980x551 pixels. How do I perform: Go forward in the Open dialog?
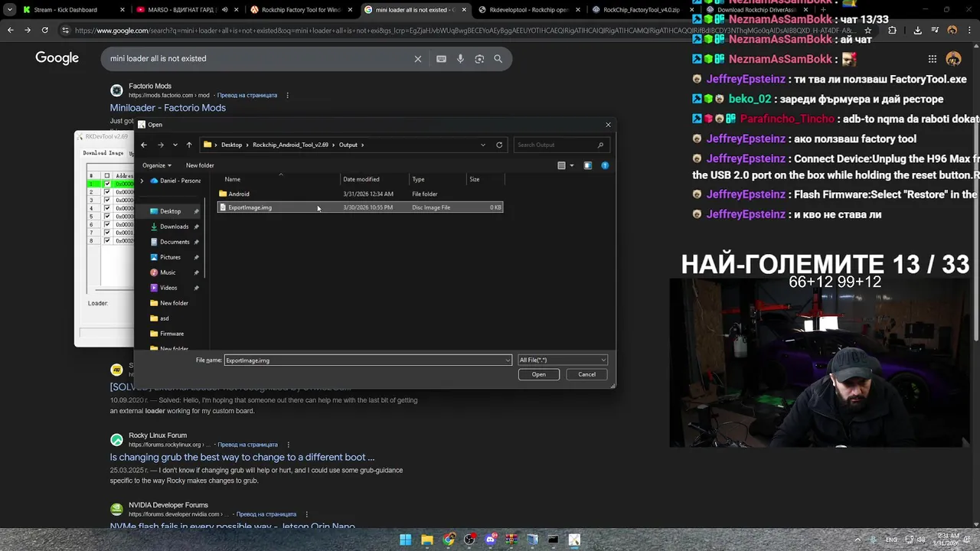[x=160, y=145]
